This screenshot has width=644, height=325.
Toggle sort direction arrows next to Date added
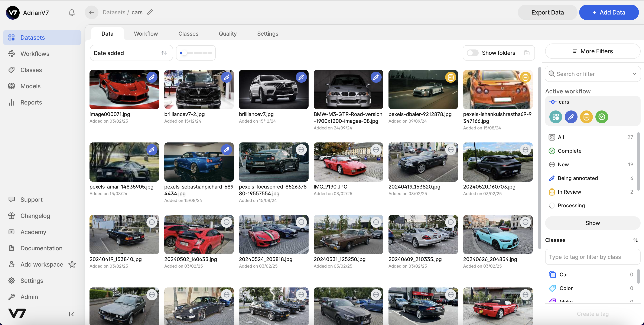[164, 53]
